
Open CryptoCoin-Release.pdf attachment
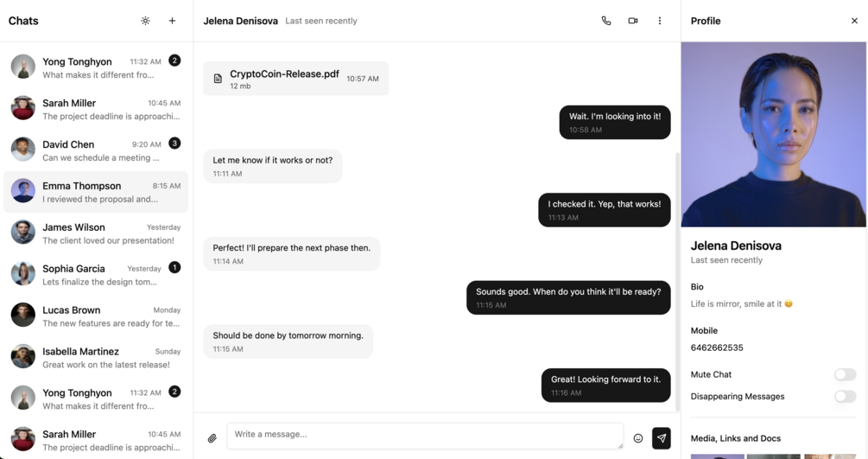(284, 74)
